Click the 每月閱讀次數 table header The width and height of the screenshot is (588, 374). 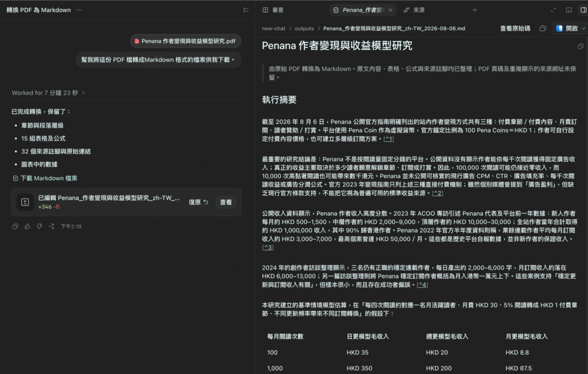coord(285,337)
